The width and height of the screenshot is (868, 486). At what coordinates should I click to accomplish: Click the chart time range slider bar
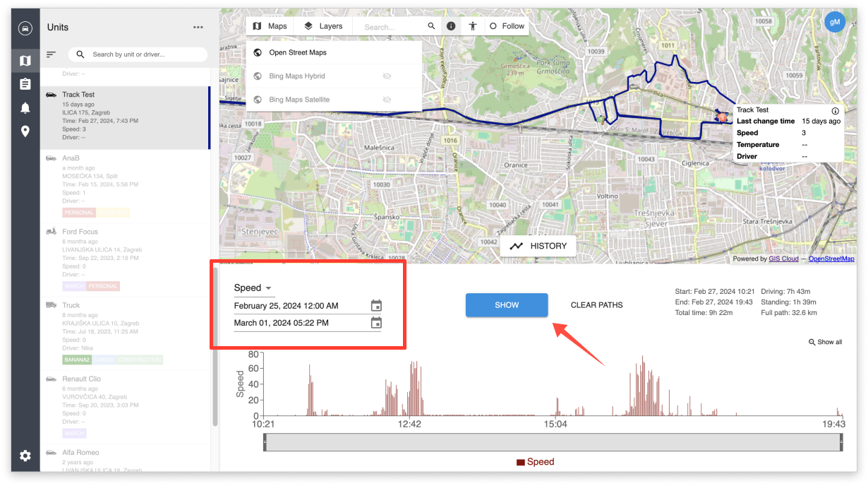(x=553, y=442)
